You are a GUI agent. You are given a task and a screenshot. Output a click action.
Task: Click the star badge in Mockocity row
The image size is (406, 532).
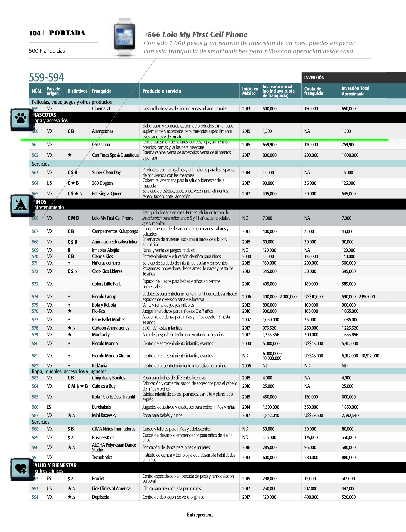tap(70, 335)
